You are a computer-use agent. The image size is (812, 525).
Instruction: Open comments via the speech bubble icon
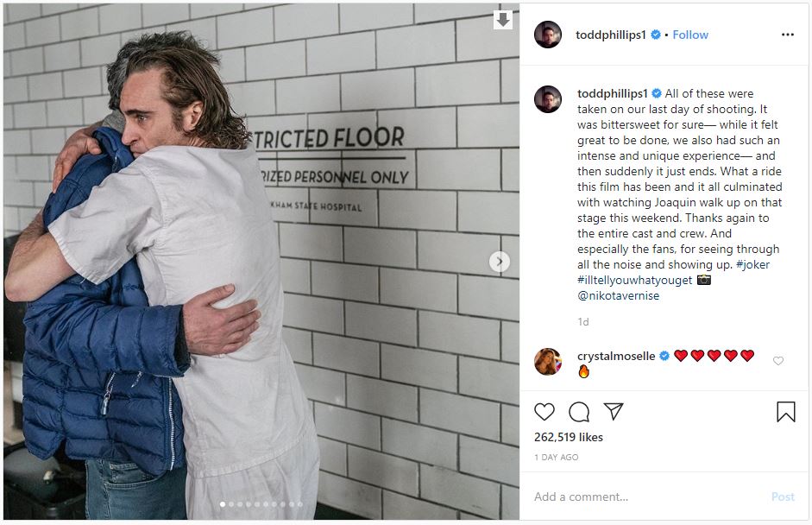click(579, 412)
